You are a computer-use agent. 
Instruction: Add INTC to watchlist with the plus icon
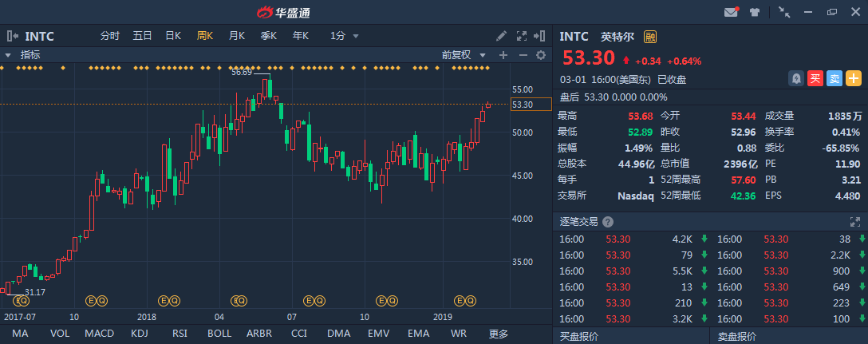click(854, 78)
